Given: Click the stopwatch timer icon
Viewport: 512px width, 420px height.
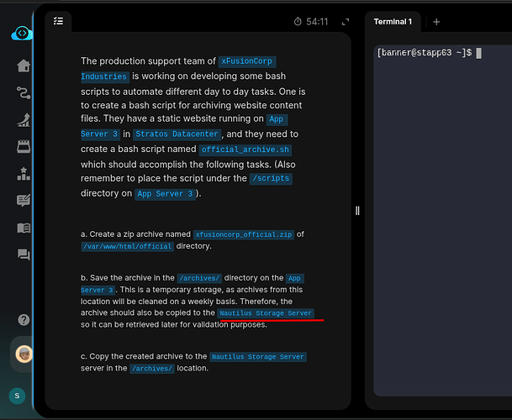Looking at the screenshot, I should (298, 22).
